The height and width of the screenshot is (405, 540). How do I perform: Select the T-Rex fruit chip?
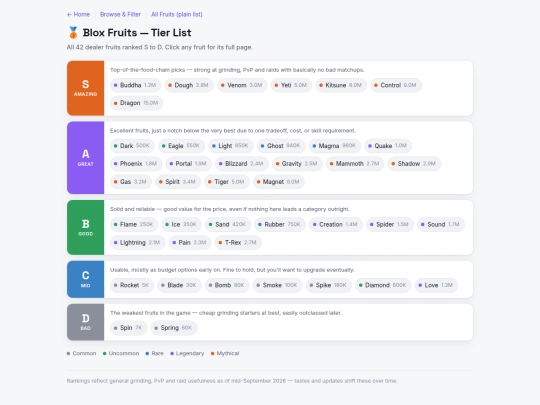pos(238,242)
